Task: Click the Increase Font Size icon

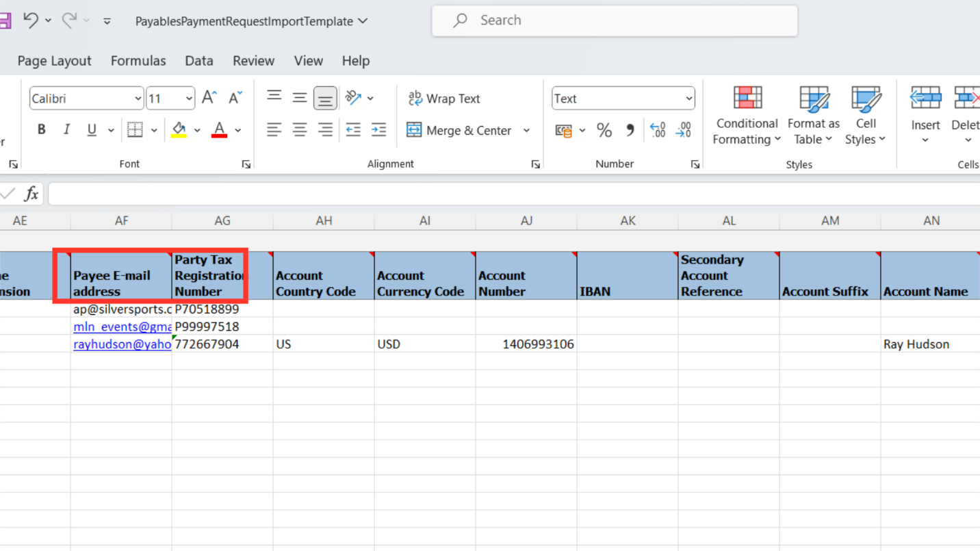Action: coord(209,98)
